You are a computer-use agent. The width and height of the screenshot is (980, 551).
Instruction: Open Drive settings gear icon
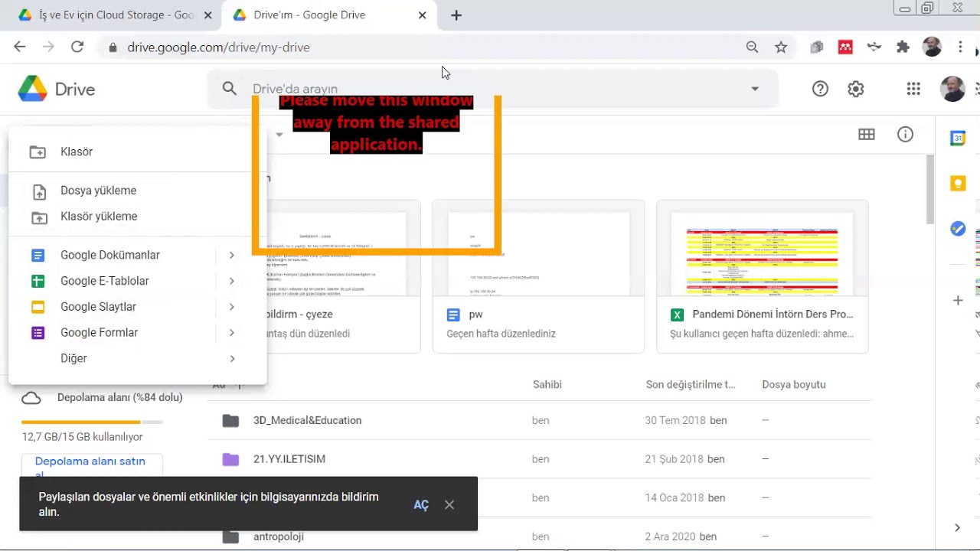click(x=856, y=89)
